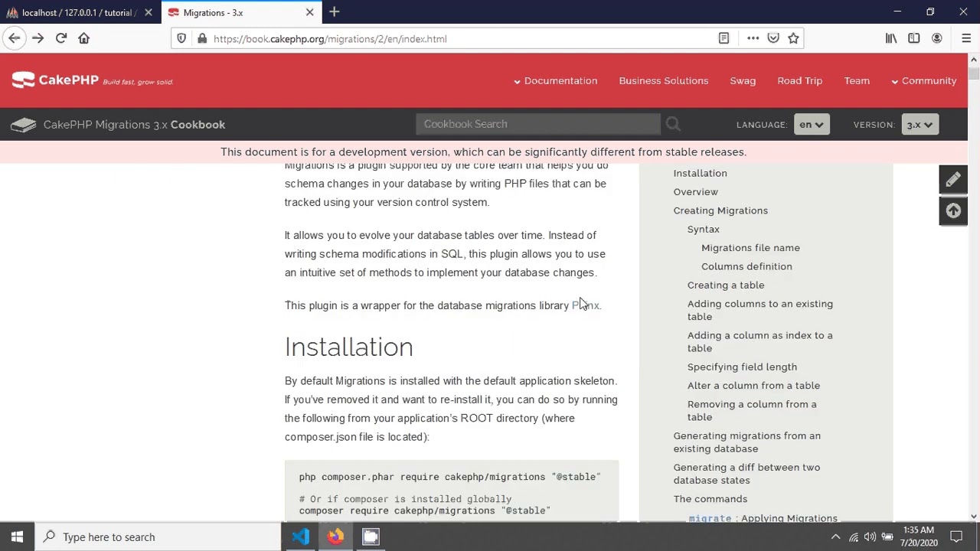Click the magnifier search button
This screenshot has width=980, height=551.
coord(672,124)
